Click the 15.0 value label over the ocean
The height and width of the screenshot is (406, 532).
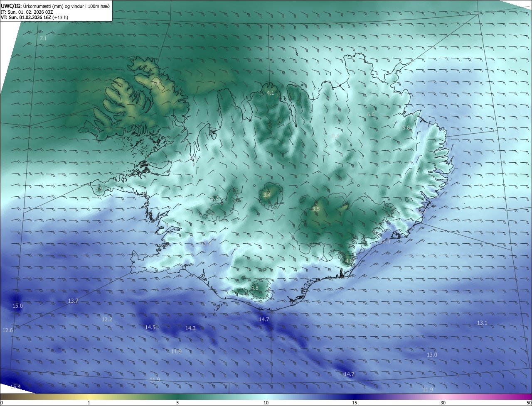17,306
